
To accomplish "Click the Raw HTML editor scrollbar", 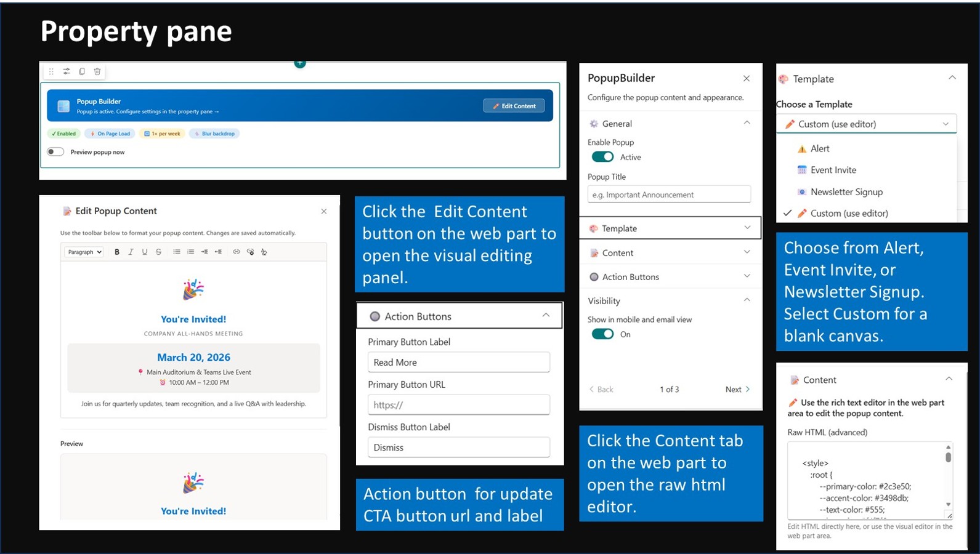I will pyautogui.click(x=948, y=457).
